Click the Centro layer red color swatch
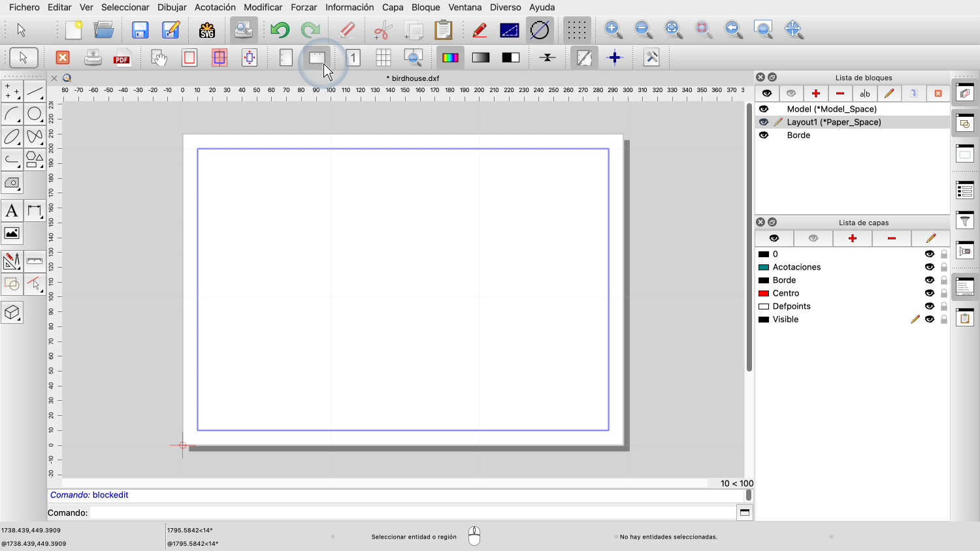The image size is (980, 551). click(x=763, y=293)
